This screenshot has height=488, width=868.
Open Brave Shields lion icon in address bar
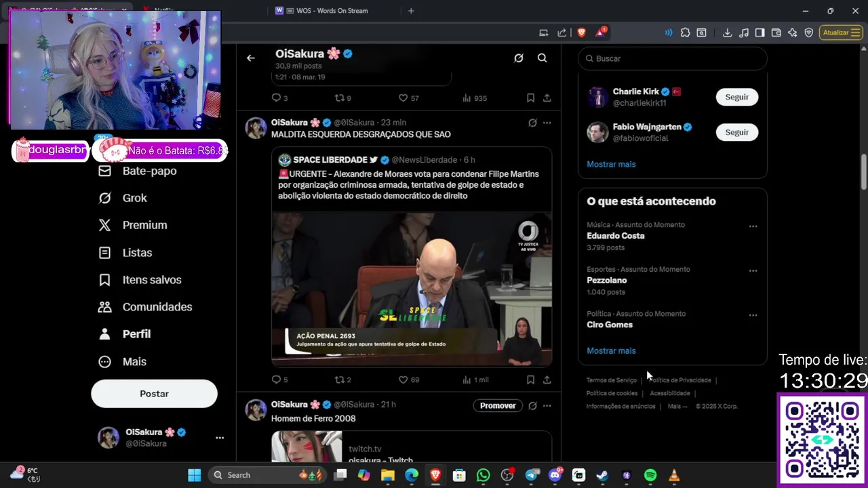[581, 33]
